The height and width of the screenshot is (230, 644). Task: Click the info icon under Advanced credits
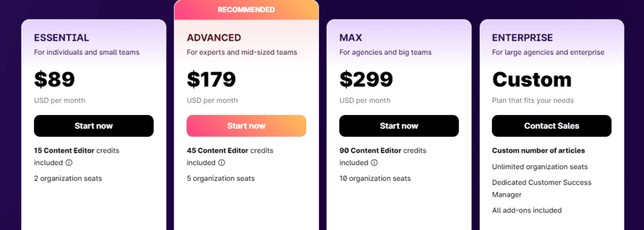click(222, 163)
